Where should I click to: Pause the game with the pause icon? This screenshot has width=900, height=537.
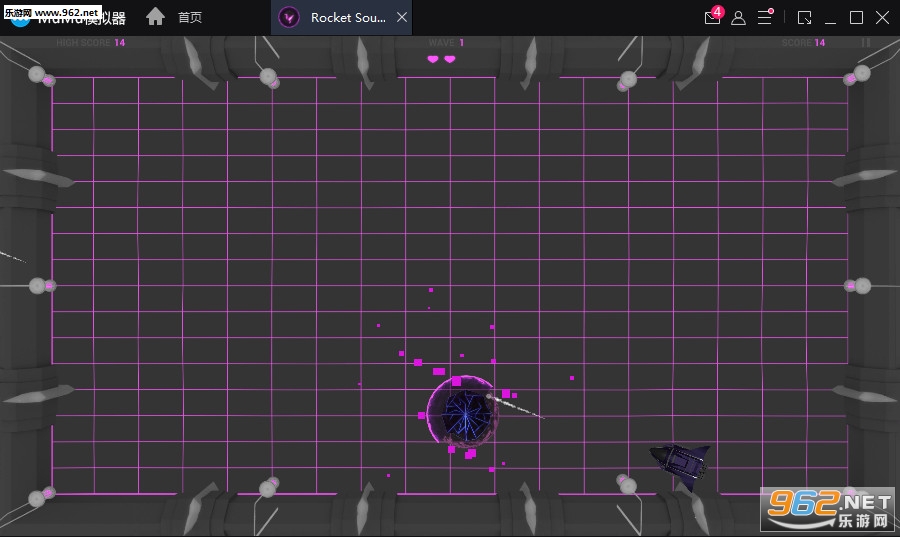pos(866,43)
